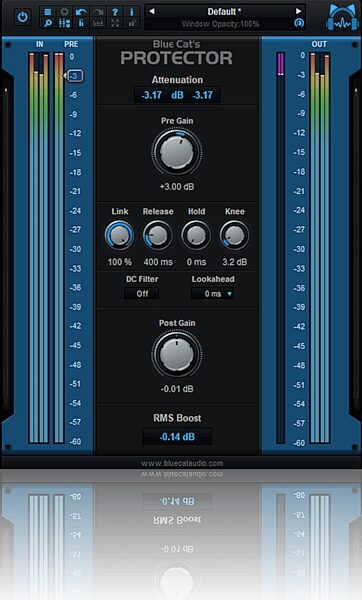Click the Blue Cat headphone logo
Image resolution: width=362 pixels, height=600 pixels.
coord(342,18)
